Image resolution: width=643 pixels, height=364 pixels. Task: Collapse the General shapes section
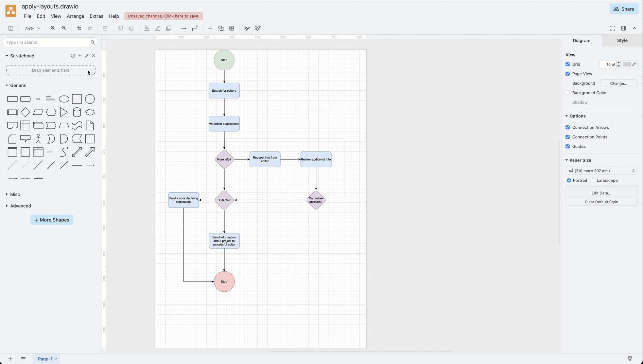click(7, 85)
